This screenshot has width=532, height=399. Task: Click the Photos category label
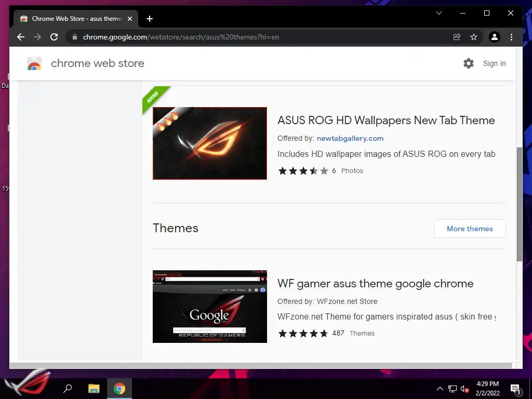[352, 170]
